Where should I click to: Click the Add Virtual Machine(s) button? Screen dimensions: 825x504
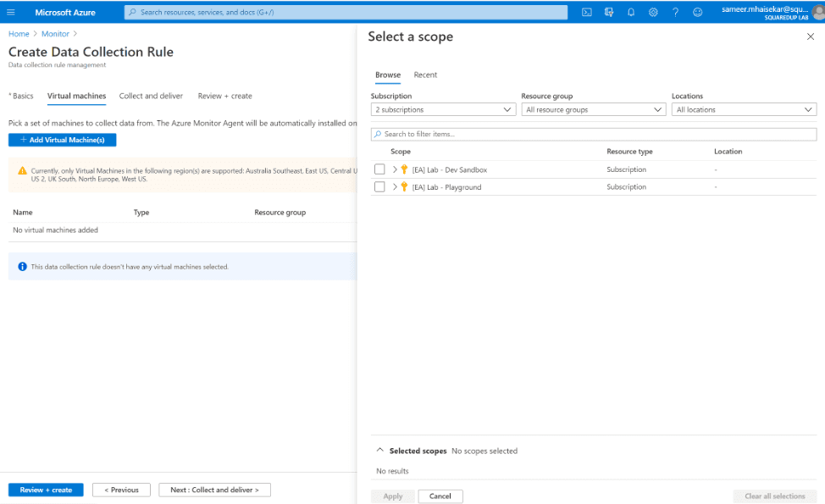62,140
